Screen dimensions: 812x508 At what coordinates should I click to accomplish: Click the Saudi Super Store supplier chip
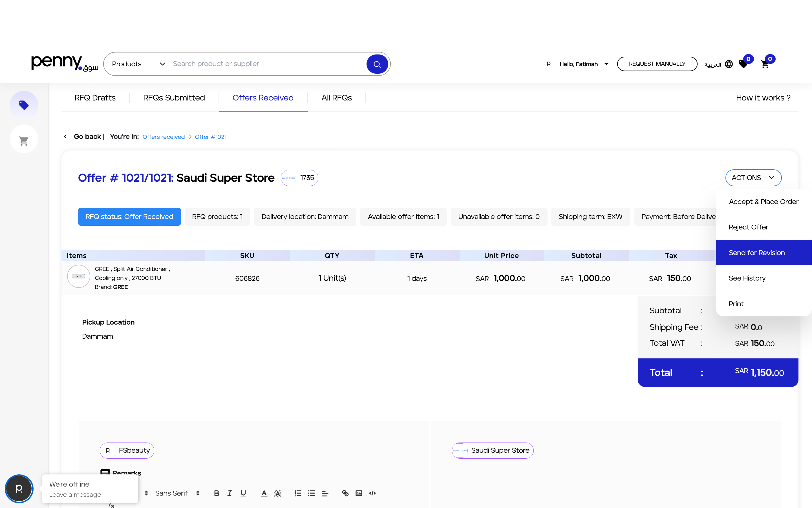pyautogui.click(x=493, y=450)
